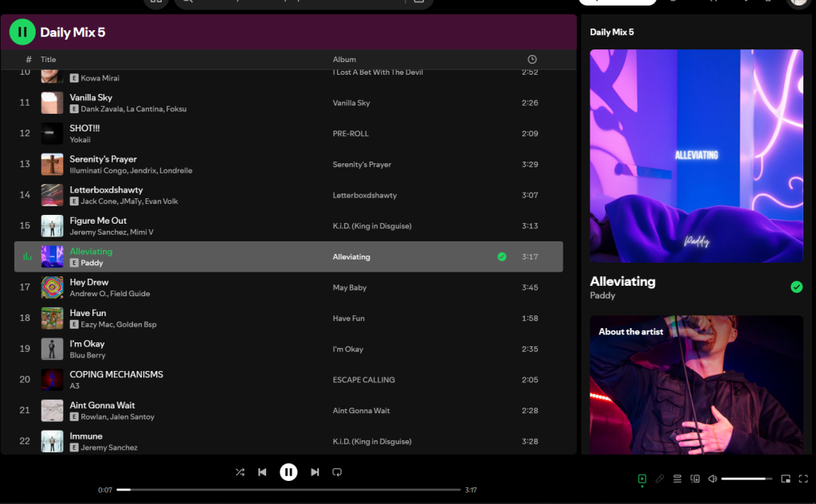Click the Have Fun cover thumbnail
Viewport: 816px width, 504px height.
[x=52, y=318]
